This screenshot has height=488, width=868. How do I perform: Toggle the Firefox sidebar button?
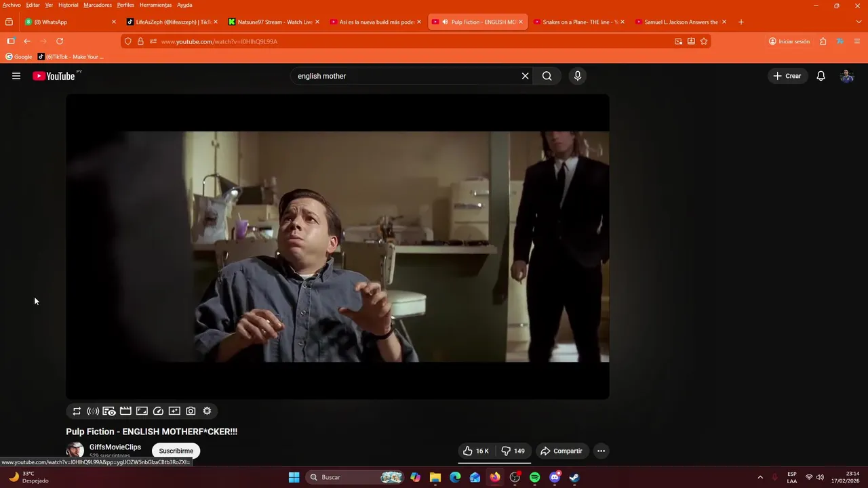pyautogui.click(x=10, y=41)
